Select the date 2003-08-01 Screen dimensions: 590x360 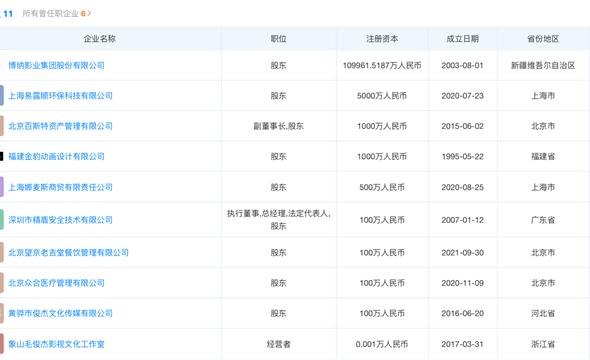coord(462,65)
